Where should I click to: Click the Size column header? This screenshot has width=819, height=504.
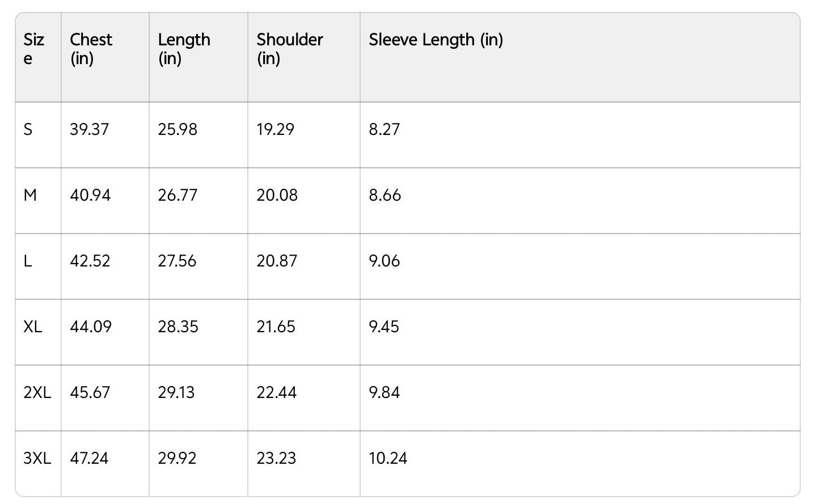[33, 49]
